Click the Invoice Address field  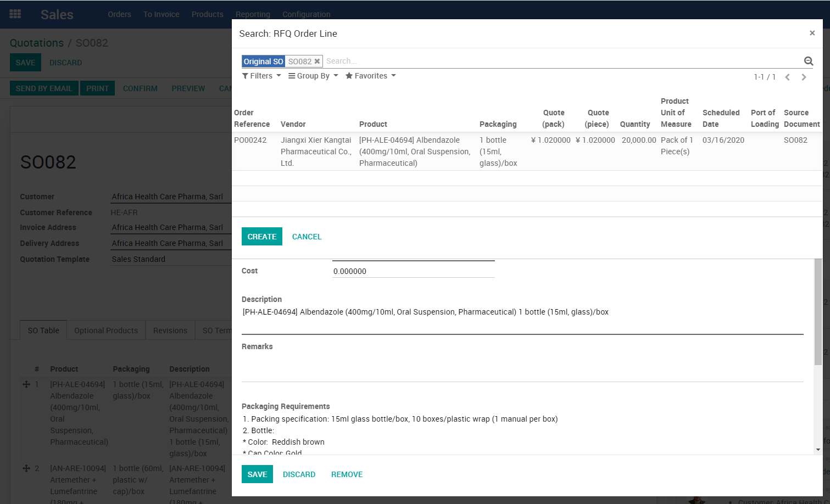[x=171, y=227]
